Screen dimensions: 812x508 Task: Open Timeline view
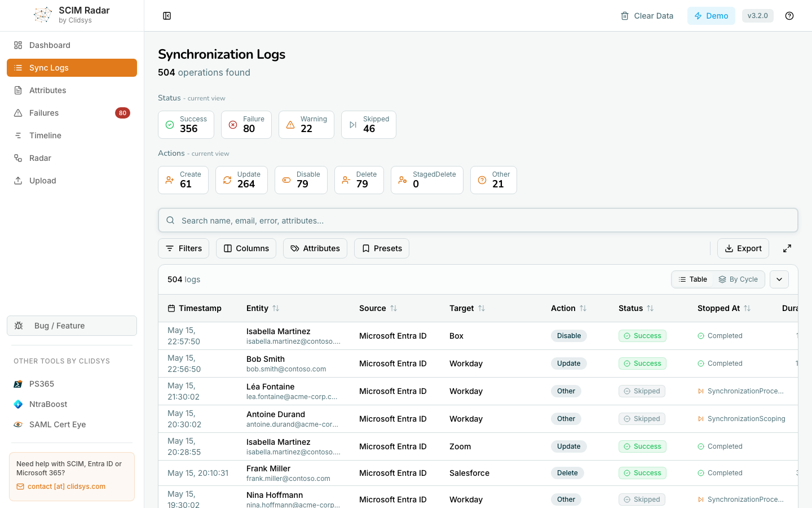click(72, 135)
